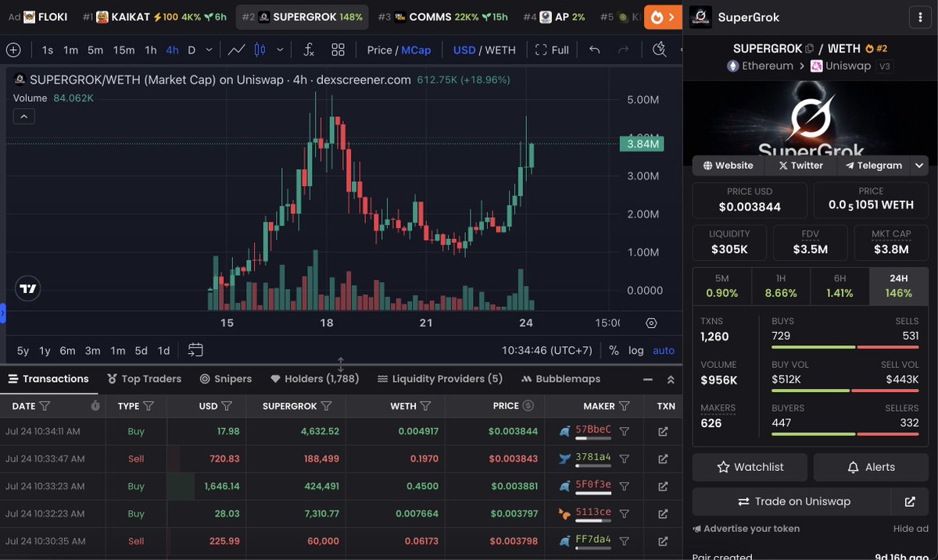Select the 1h timeframe
Screen dimensions: 938x560
[151, 50]
